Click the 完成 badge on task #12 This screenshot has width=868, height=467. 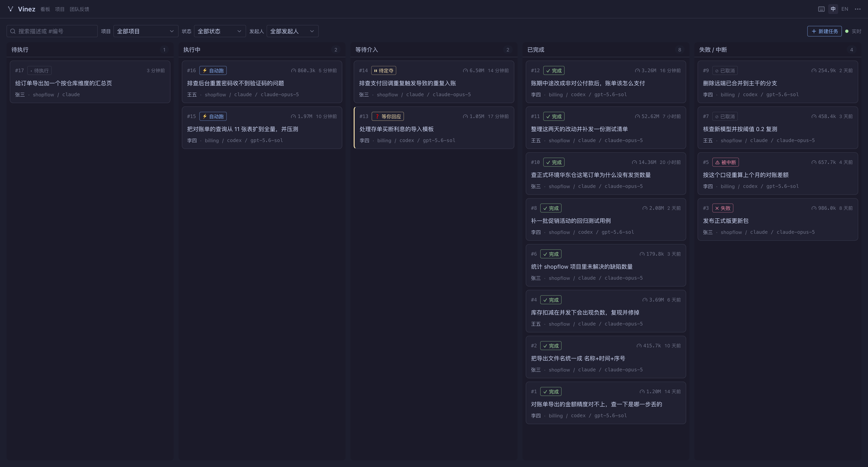pos(554,70)
